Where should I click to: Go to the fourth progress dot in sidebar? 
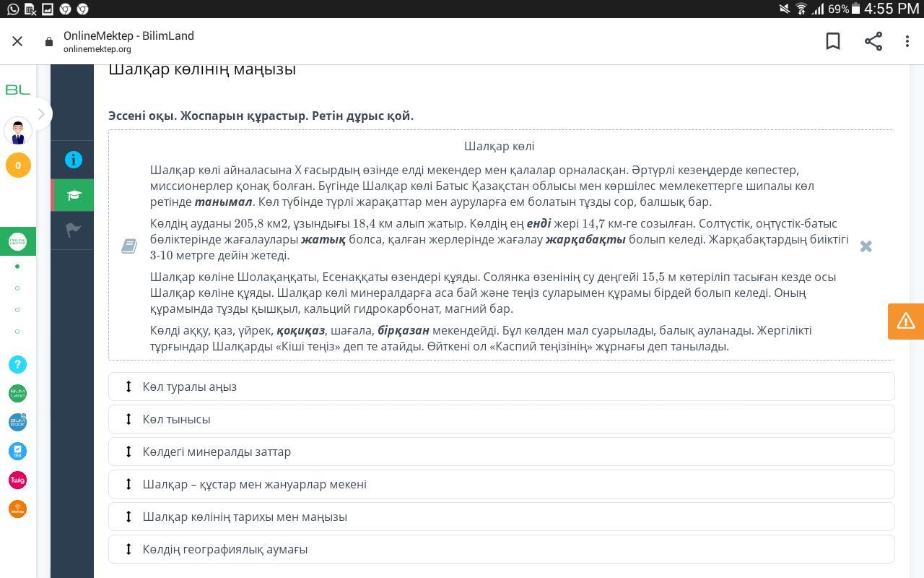tap(17, 331)
